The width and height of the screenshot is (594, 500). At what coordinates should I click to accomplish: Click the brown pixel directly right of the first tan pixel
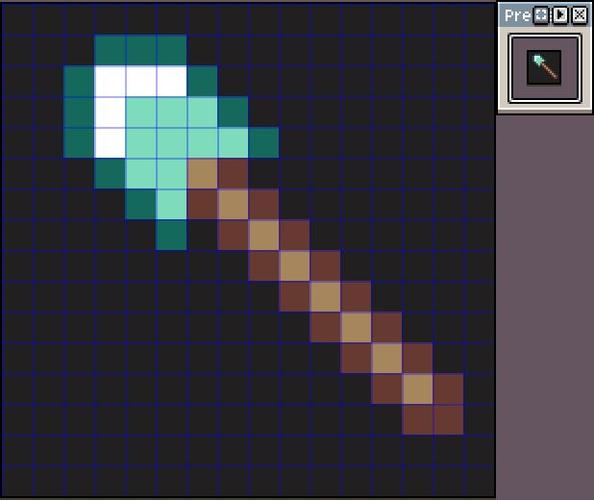233,173
